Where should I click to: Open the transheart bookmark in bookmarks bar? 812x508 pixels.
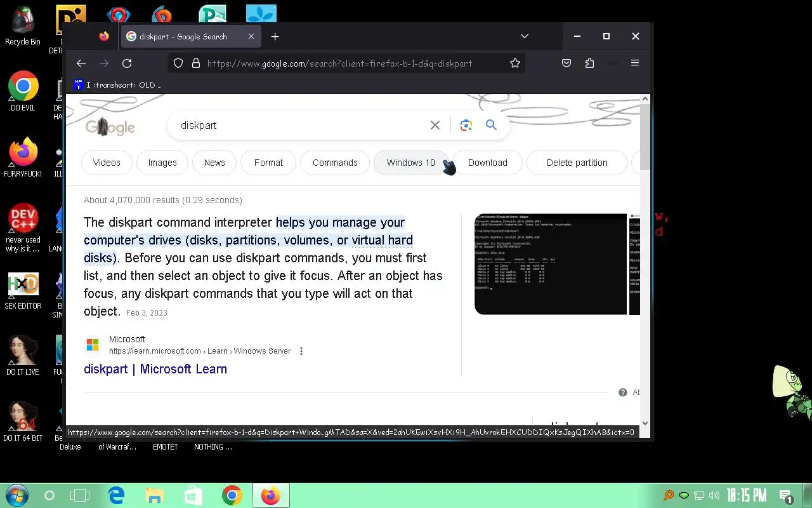tap(118, 84)
